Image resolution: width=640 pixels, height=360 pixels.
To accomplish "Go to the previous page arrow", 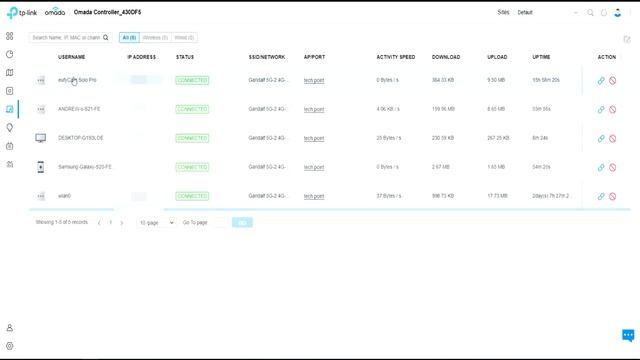I will tap(99, 223).
